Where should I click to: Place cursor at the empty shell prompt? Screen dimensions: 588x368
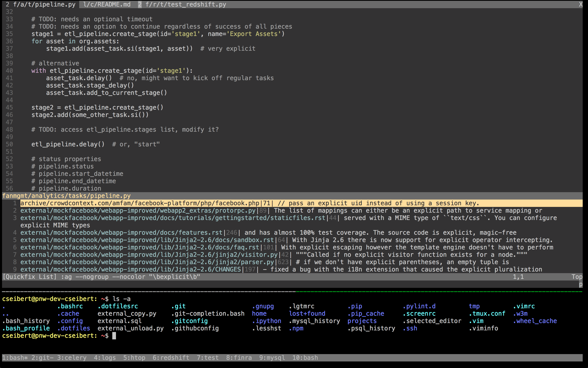click(x=114, y=336)
